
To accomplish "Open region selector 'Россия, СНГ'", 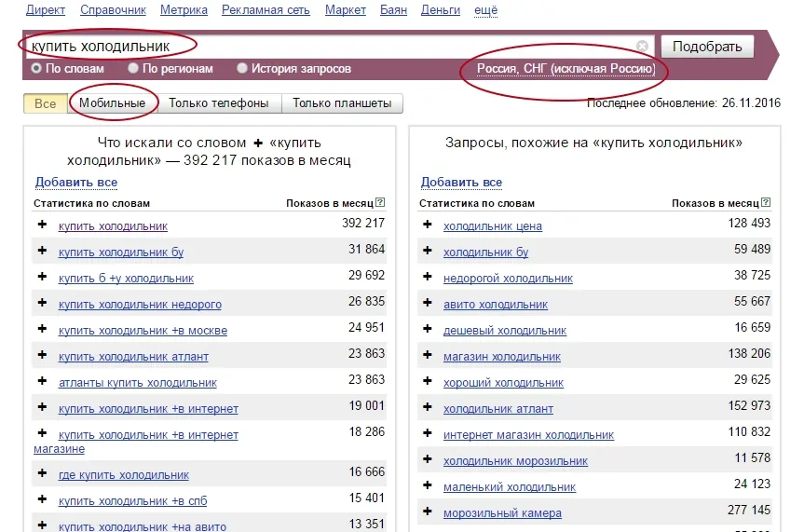I will 566,69.
